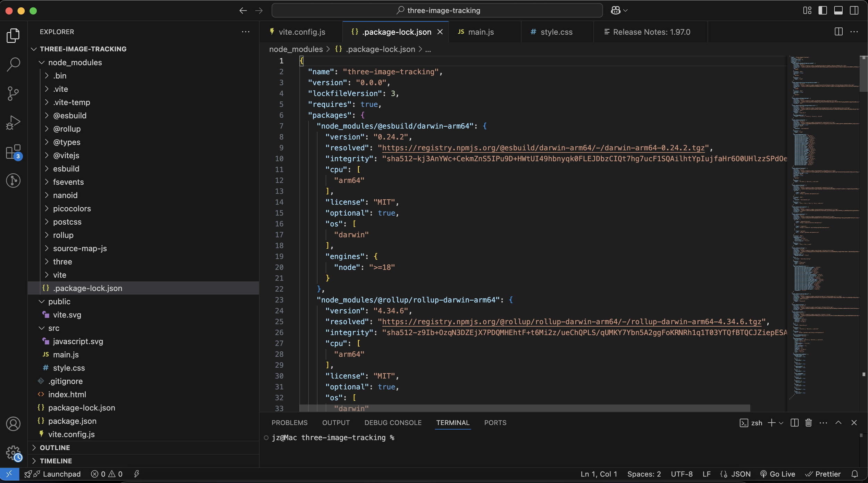Viewport: 868px width, 483px height.
Task: Switch to the main.js editor tab
Action: pos(481,32)
